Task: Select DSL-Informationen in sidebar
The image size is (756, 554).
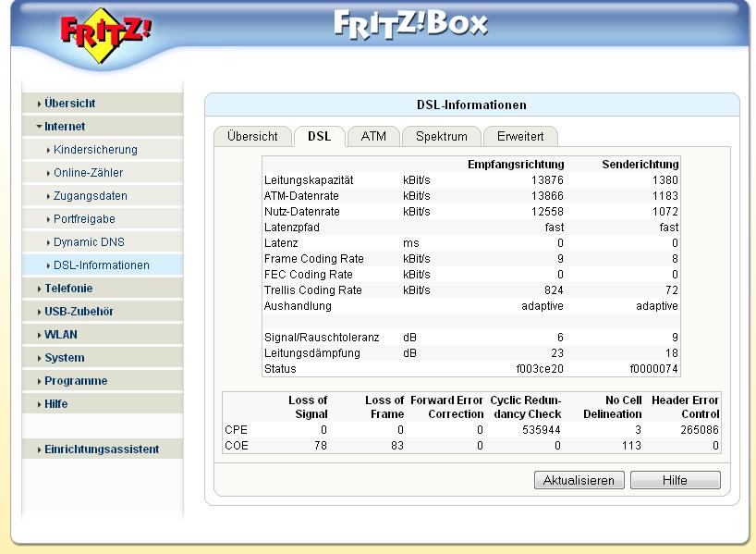Action: click(x=102, y=265)
